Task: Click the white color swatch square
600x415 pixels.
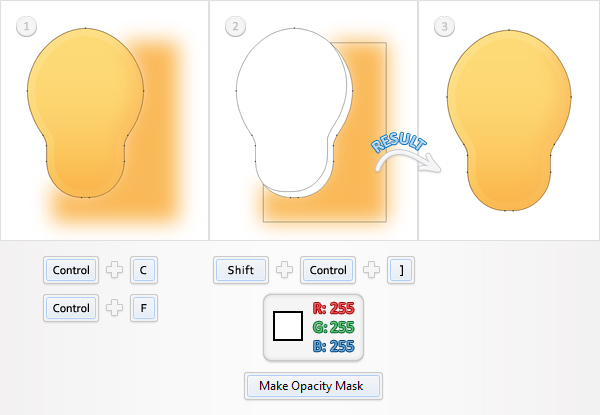Action: point(288,326)
